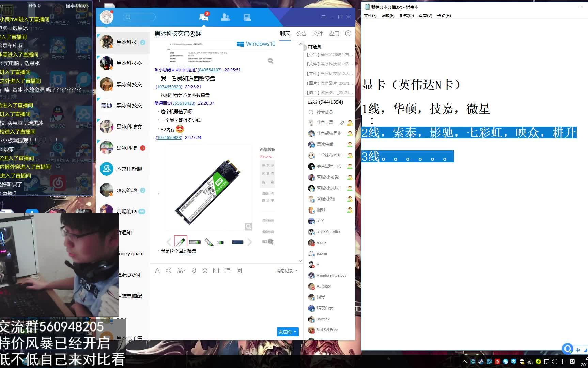Screen dimensions: 588x368
Task: Show next product thumbnails with right arrow
Action: pos(249,242)
